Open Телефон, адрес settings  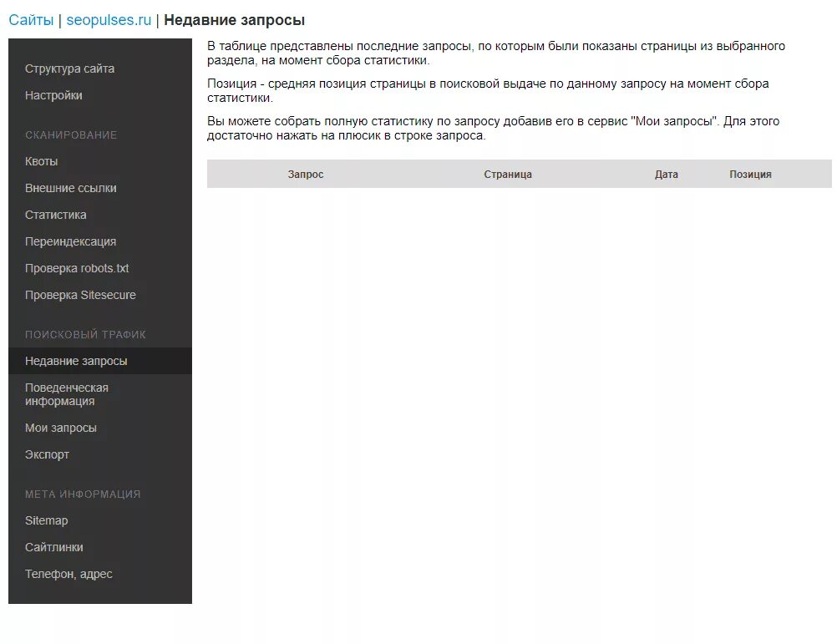[68, 574]
